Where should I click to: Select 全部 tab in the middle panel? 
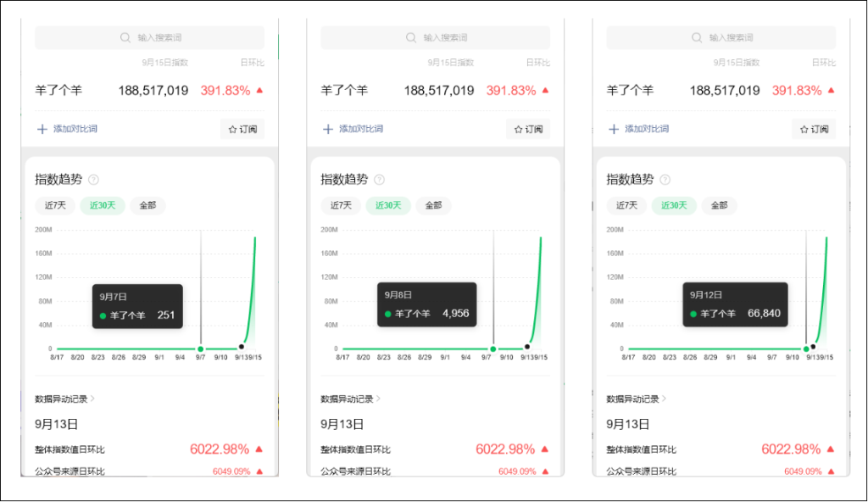pos(433,205)
